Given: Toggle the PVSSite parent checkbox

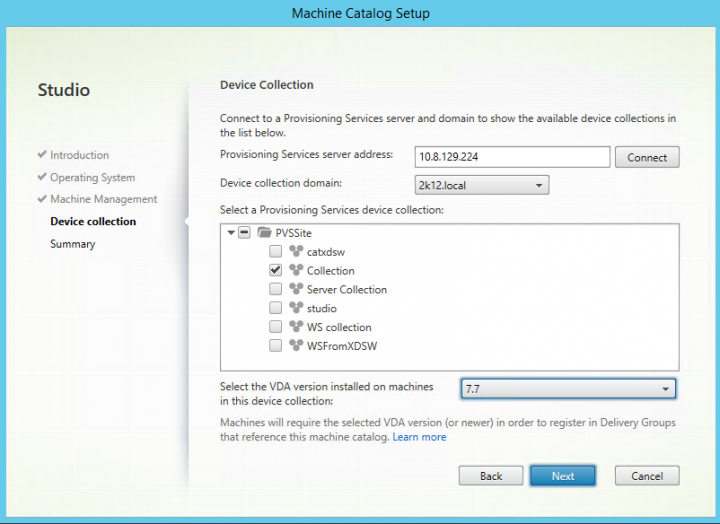Looking at the screenshot, I should point(246,233).
